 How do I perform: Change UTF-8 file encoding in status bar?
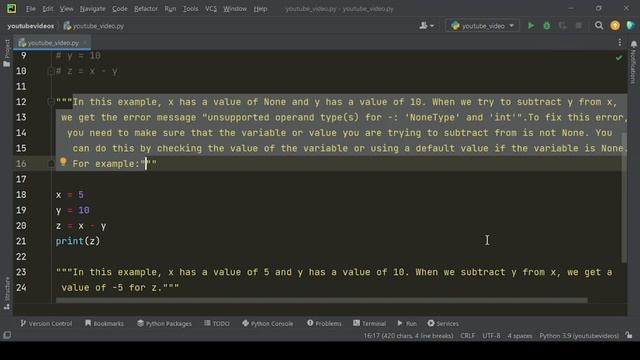pos(491,336)
